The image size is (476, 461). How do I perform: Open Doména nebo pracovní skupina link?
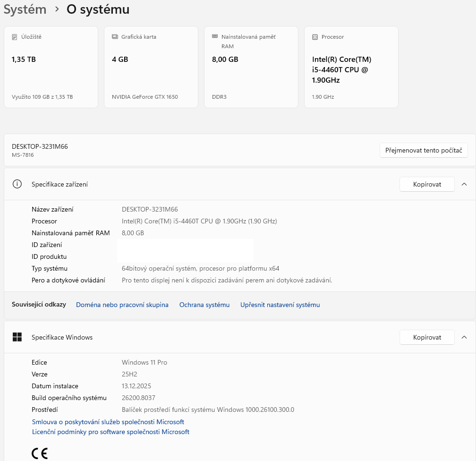tap(122, 305)
